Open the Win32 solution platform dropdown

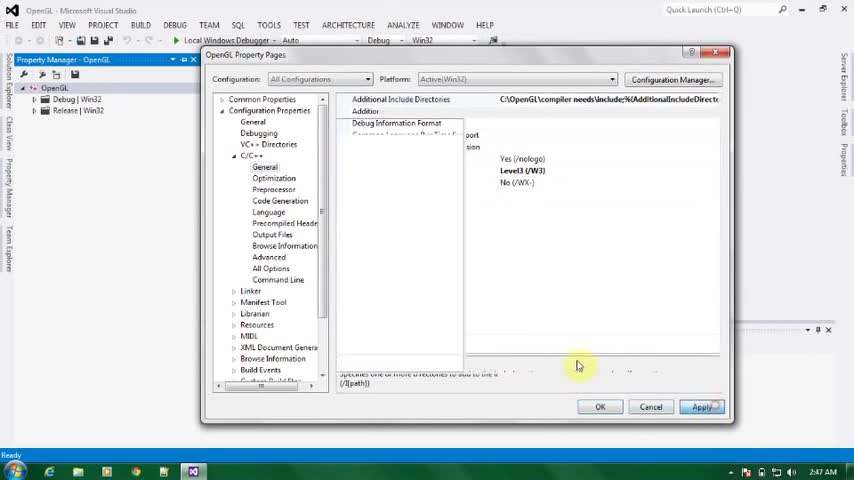pyautogui.click(x=444, y=40)
